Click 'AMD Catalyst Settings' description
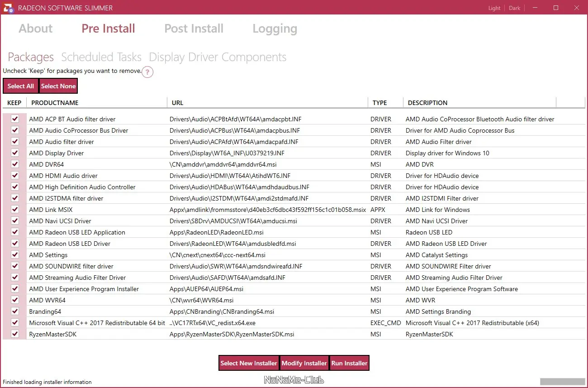This screenshot has width=588, height=388. pyautogui.click(x=436, y=255)
